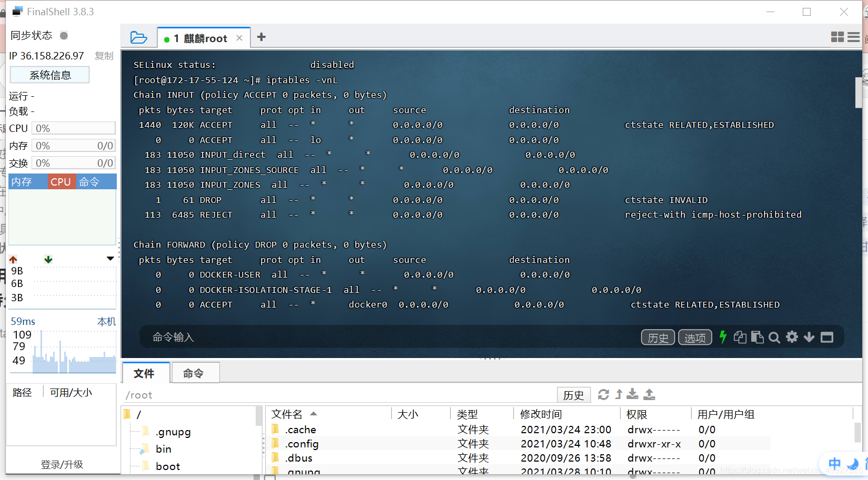
Task: Select bin folder in the tree
Action: (164, 449)
